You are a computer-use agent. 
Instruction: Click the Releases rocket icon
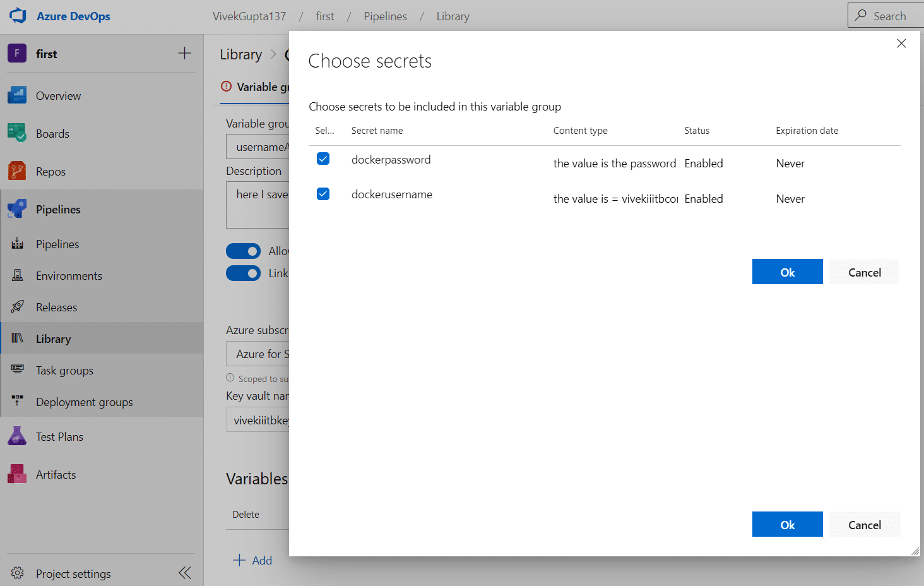click(18, 307)
